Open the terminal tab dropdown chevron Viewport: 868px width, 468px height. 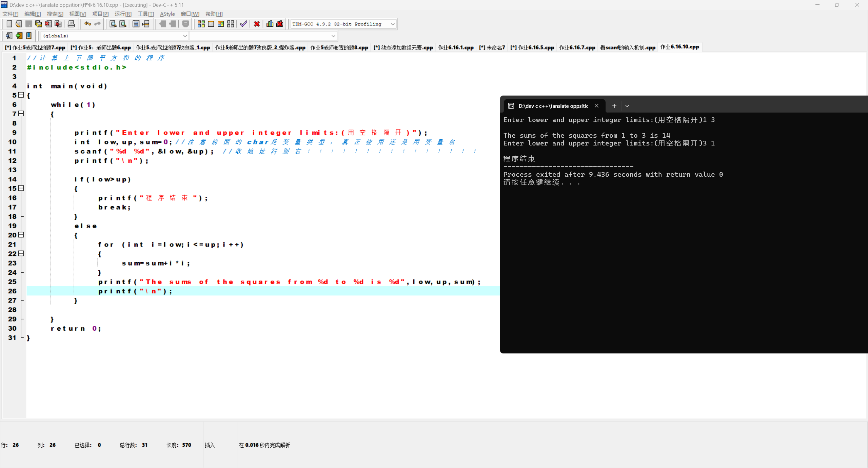627,106
